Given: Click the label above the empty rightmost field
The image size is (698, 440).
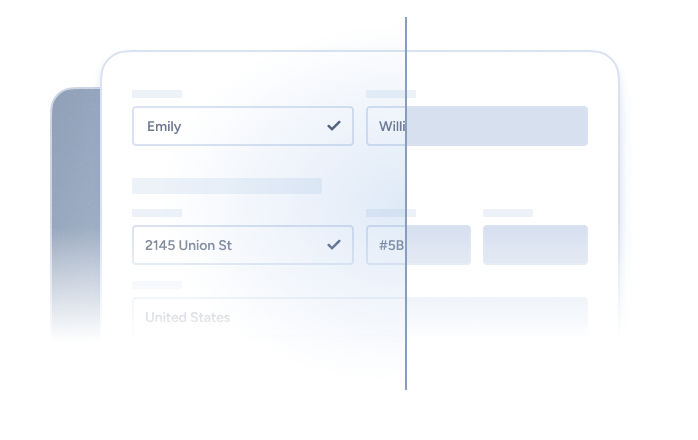Looking at the screenshot, I should click(x=508, y=213).
